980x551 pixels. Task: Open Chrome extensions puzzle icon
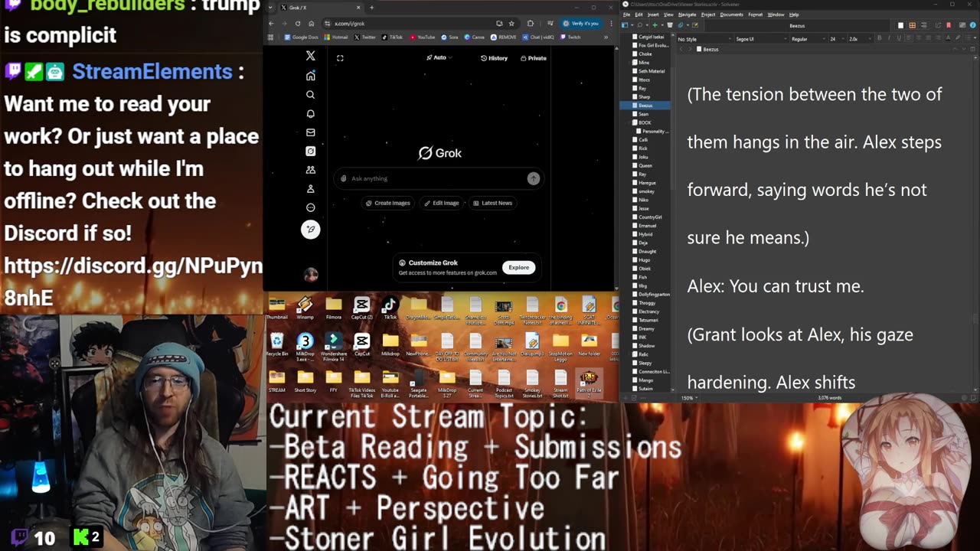530,24
